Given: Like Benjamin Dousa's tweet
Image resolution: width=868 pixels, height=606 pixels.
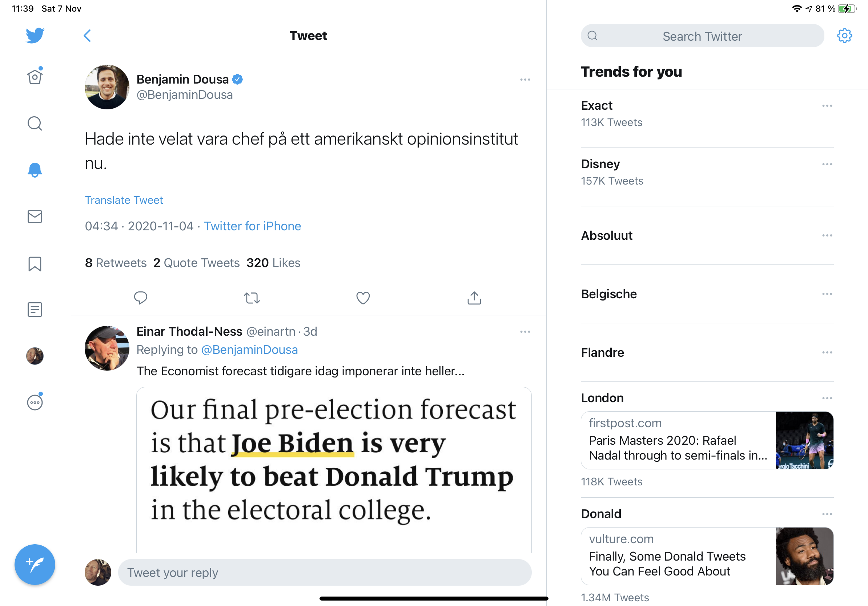Looking at the screenshot, I should (x=363, y=298).
